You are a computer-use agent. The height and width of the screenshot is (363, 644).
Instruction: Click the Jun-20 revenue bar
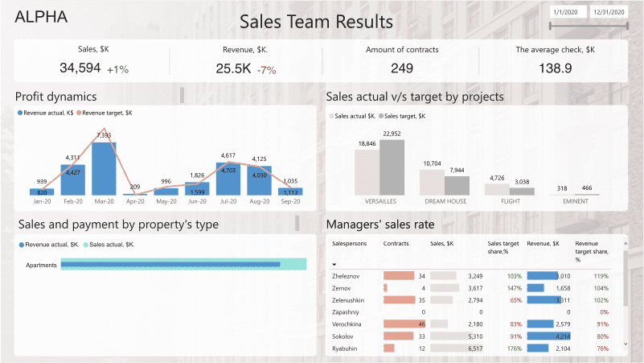tap(197, 188)
